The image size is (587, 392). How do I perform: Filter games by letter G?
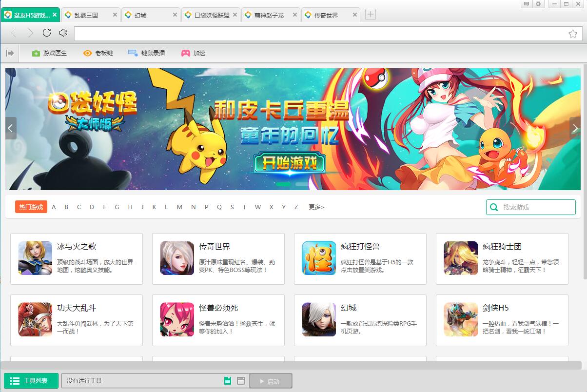117,207
